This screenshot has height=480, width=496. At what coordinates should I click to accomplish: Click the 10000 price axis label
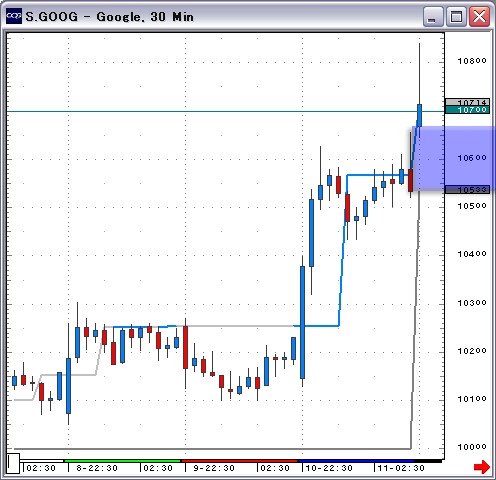tap(472, 447)
